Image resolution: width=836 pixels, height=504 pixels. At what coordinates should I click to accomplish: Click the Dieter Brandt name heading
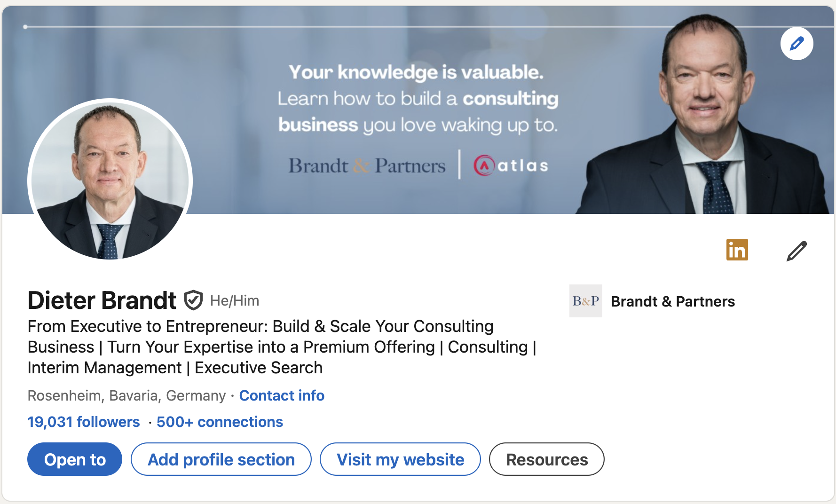tap(102, 300)
